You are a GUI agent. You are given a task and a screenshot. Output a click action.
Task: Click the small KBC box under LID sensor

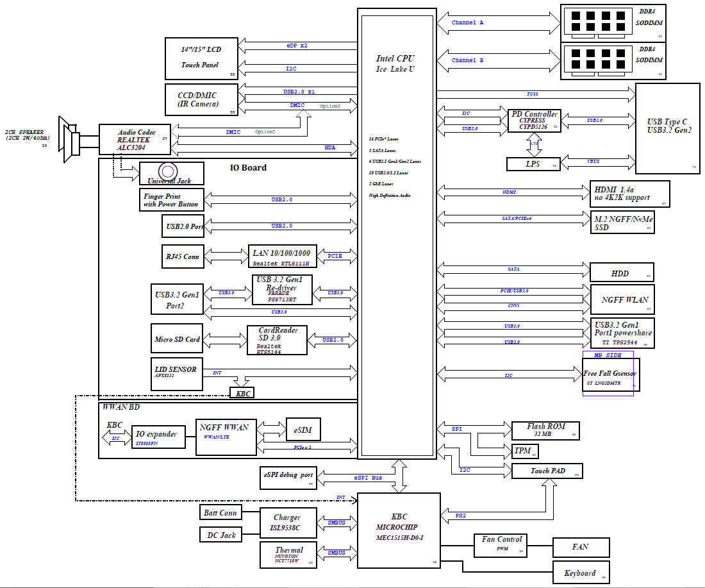(x=242, y=393)
